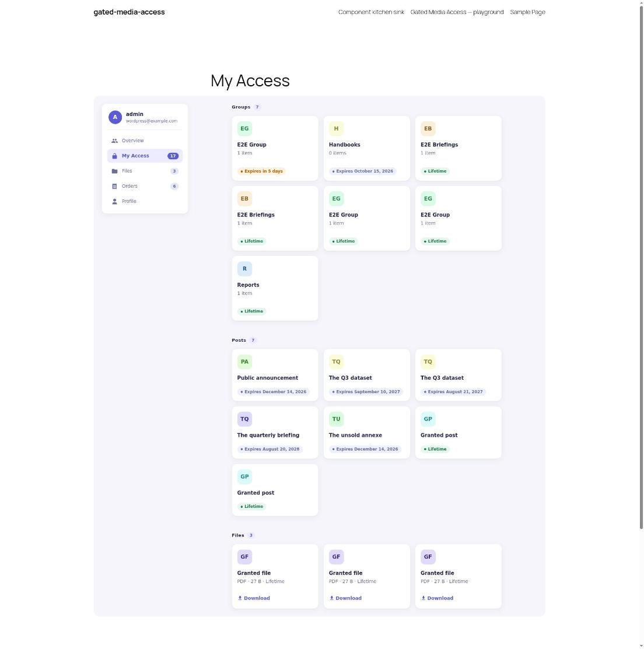Click the Overview people icon in sidebar
This screenshot has height=649, width=644.
point(115,141)
